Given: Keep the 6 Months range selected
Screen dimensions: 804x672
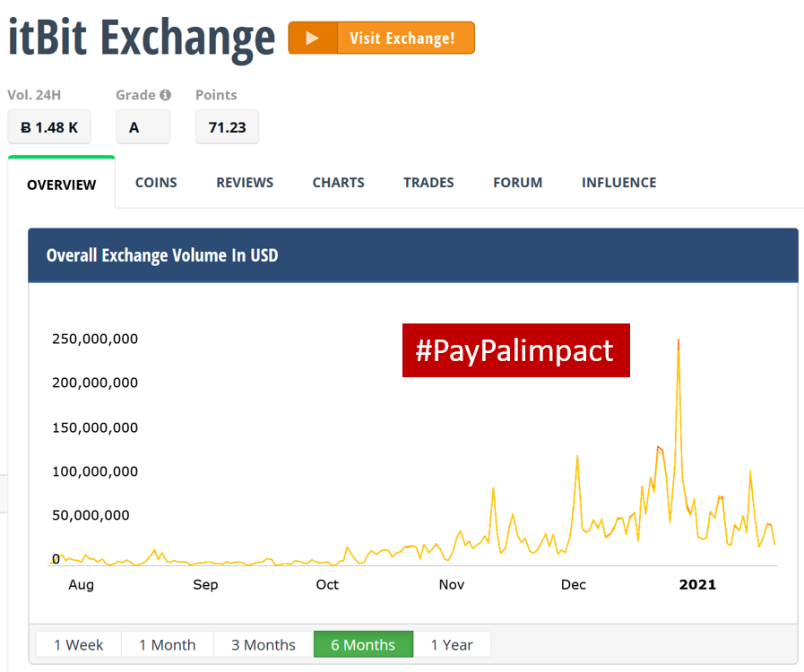Looking at the screenshot, I should coord(363,644).
